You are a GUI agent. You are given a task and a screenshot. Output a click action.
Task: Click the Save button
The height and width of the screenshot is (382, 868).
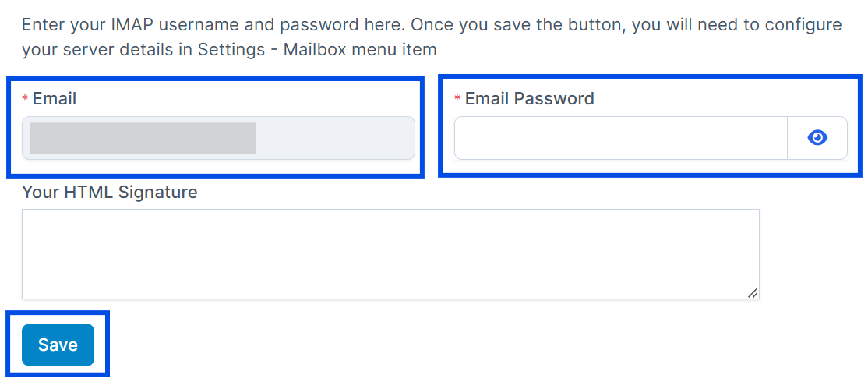click(58, 345)
